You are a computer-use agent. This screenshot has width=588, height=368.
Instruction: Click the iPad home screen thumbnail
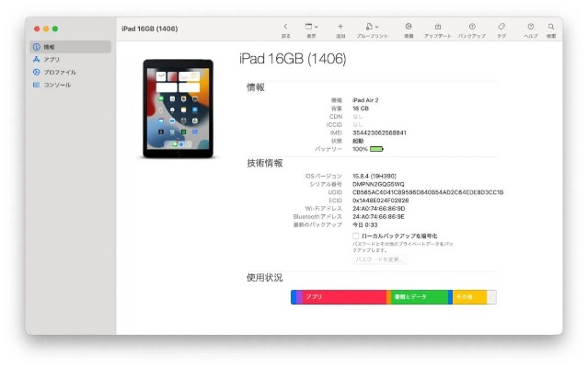[179, 109]
